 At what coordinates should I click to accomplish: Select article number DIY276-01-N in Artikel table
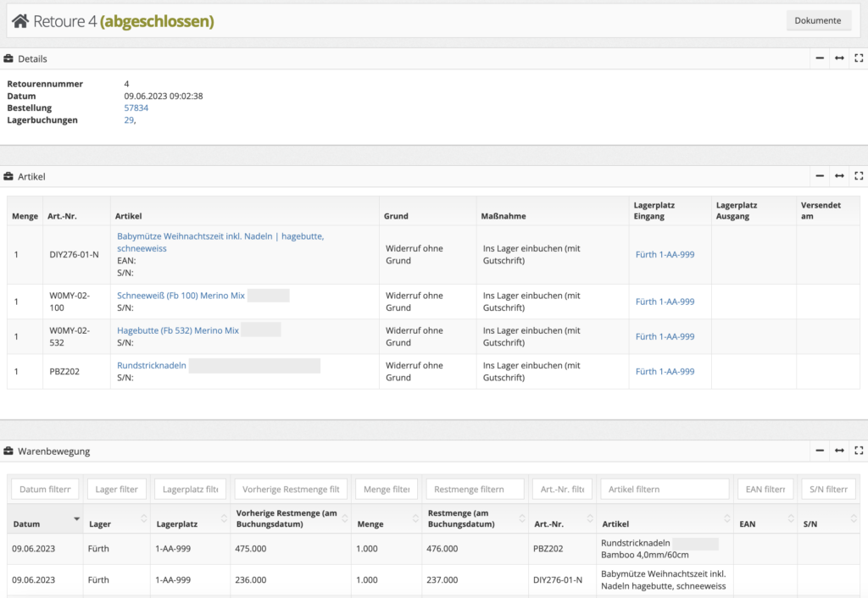coord(75,254)
